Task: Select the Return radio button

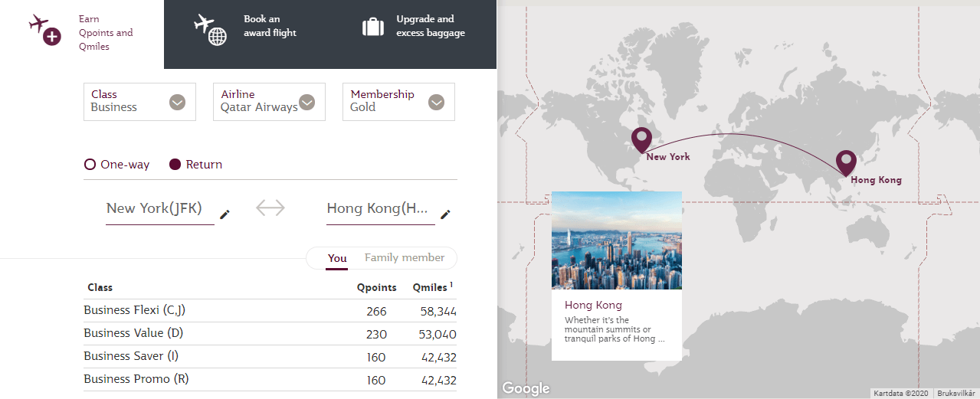Action: point(175,165)
